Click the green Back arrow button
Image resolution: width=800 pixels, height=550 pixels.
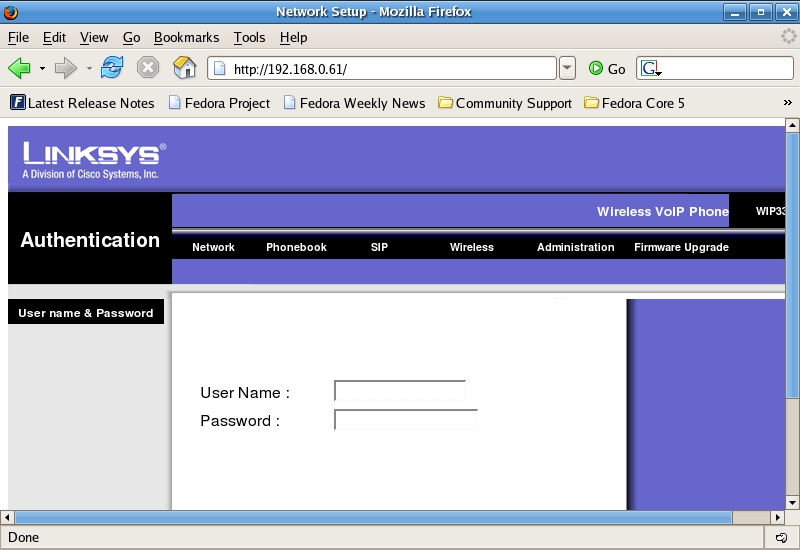(19, 68)
